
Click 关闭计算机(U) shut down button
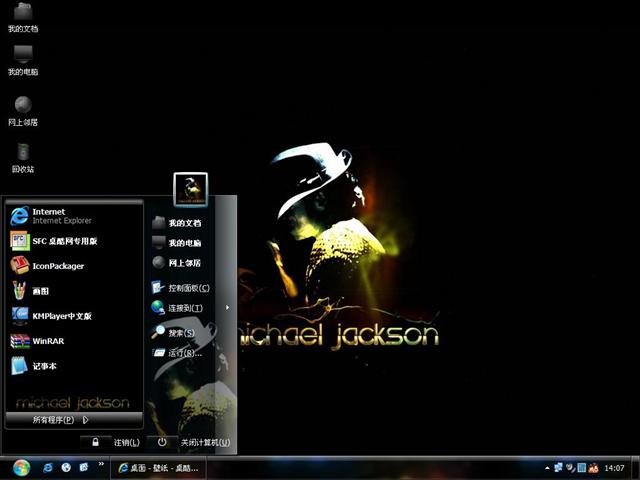193,442
